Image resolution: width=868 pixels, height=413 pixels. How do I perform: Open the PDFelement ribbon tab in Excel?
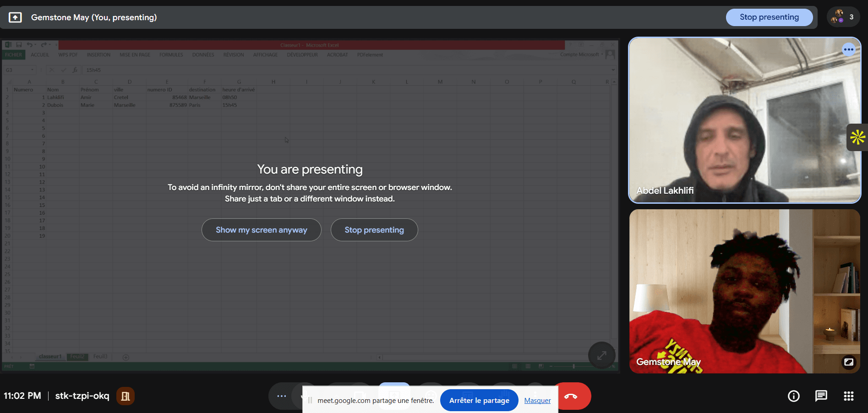pos(370,55)
